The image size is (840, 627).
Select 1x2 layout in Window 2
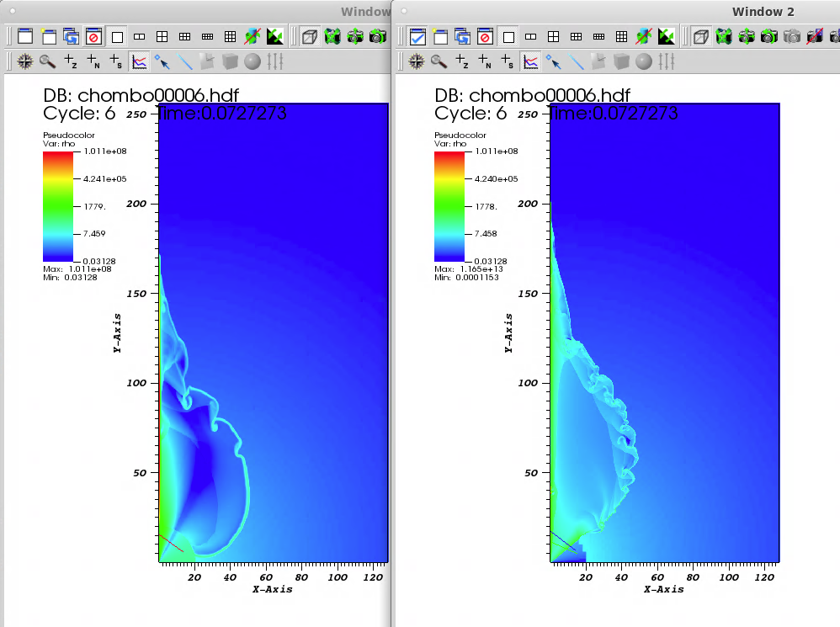tap(531, 36)
